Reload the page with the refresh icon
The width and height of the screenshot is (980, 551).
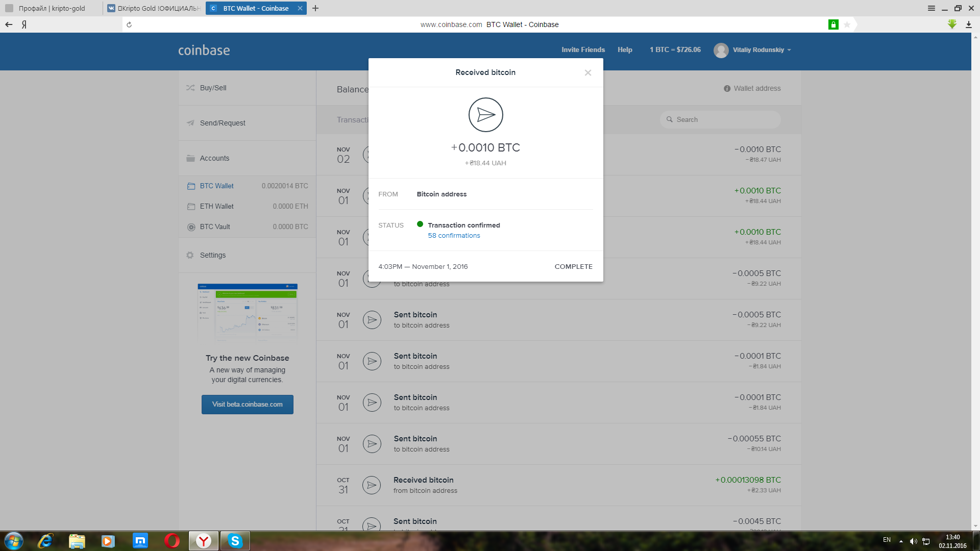129,24
